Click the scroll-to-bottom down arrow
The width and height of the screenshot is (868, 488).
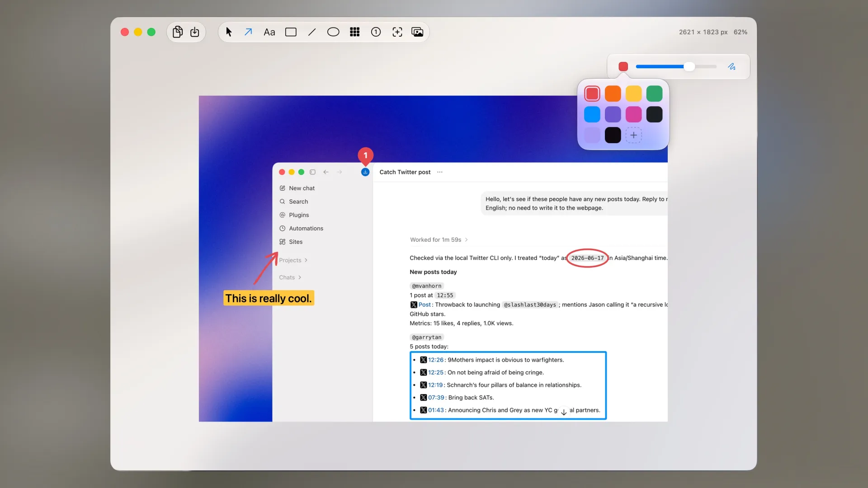point(564,412)
